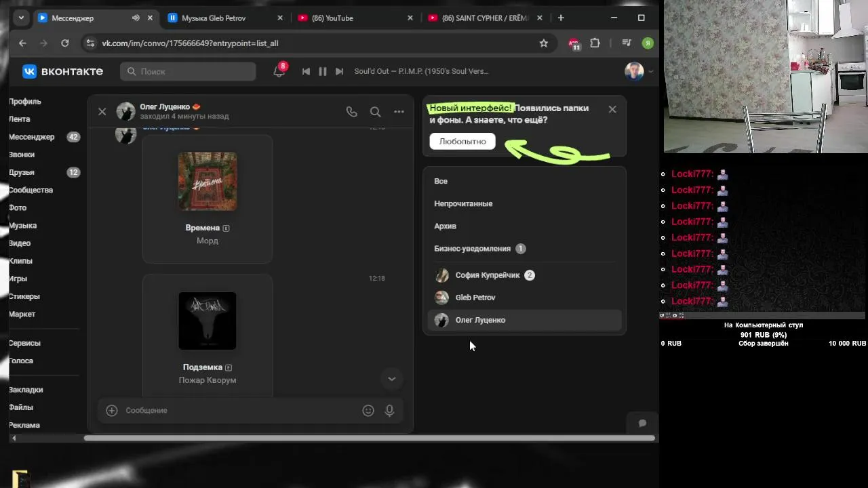Reload the page
This screenshot has height=488, width=868.
pos(65,43)
